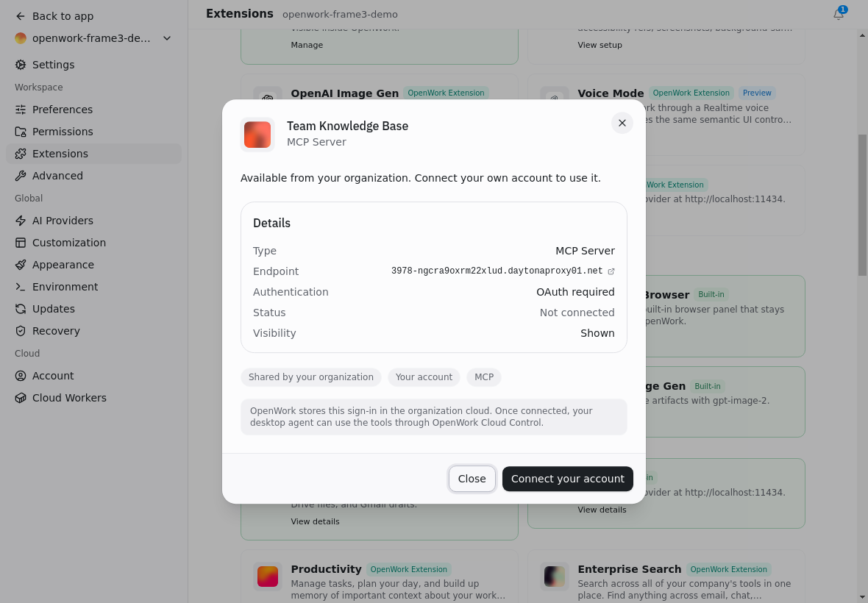Open the Account page
Screen dimensions: 868x603
93,377
